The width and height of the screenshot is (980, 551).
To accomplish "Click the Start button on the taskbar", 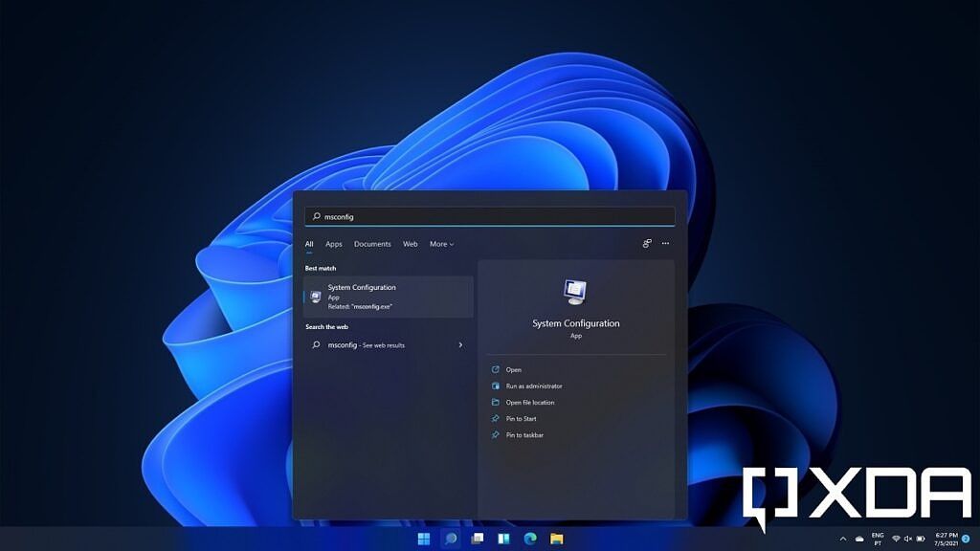I will pos(423,540).
